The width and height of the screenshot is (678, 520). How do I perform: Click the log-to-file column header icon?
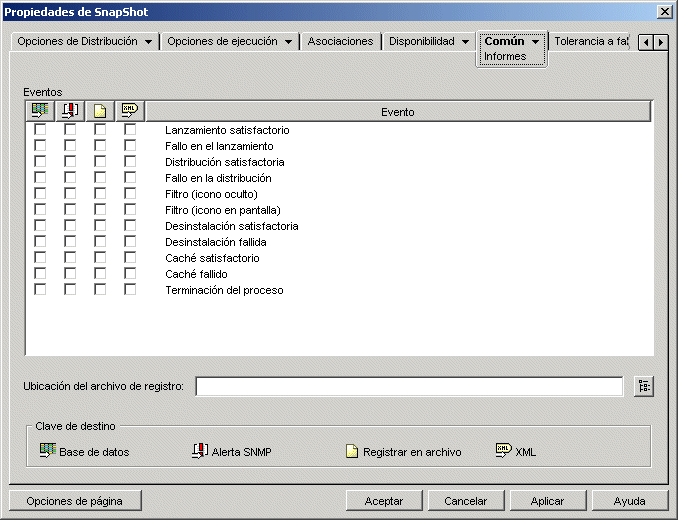[x=100, y=112]
